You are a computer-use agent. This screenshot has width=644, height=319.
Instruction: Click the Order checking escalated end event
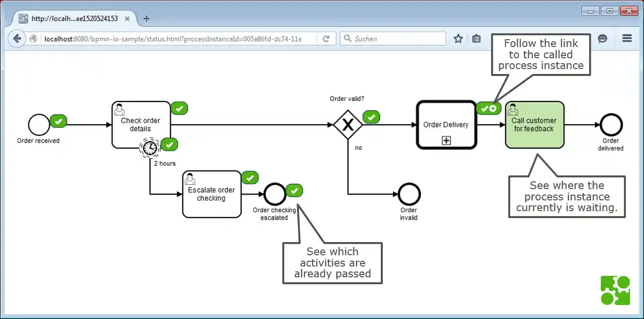pos(274,194)
